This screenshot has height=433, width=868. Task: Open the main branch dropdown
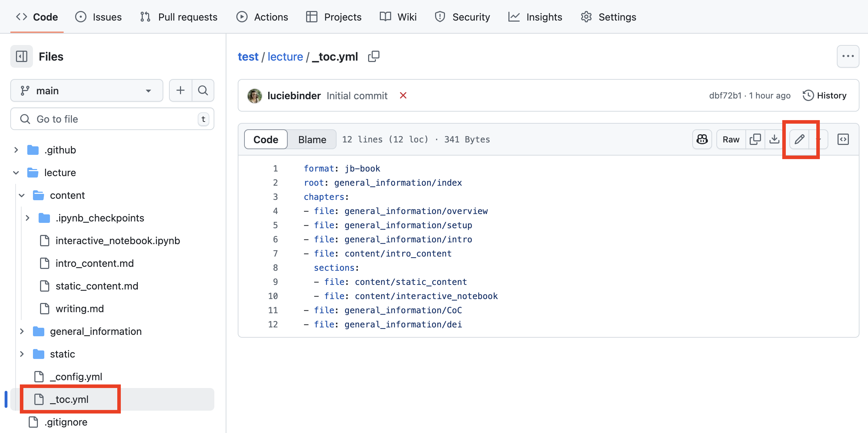point(86,90)
